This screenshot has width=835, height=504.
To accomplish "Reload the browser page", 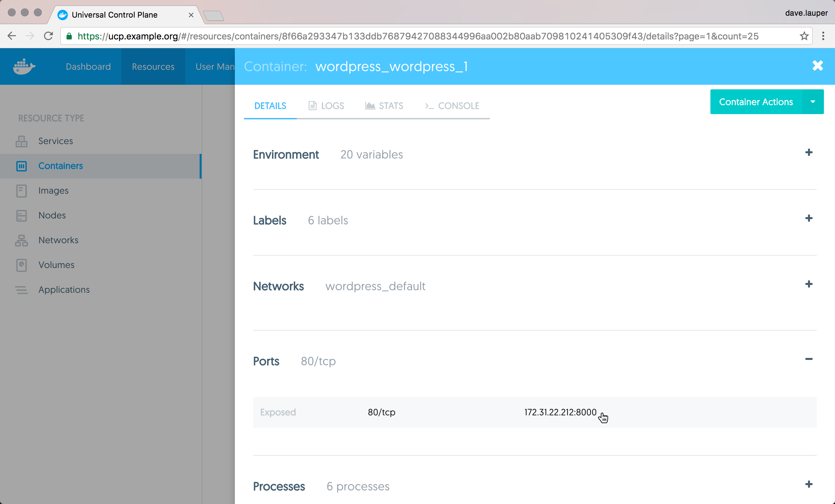I will pos(49,36).
